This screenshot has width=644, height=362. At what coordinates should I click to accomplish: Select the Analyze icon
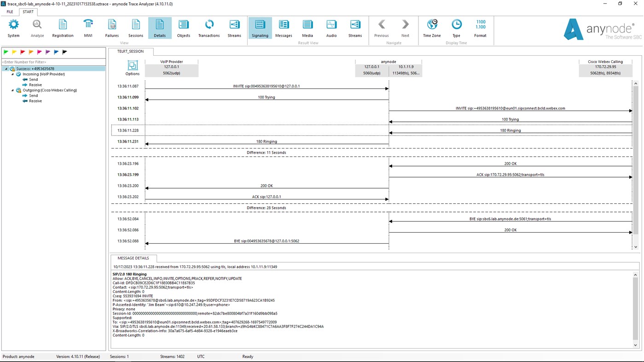click(x=37, y=28)
